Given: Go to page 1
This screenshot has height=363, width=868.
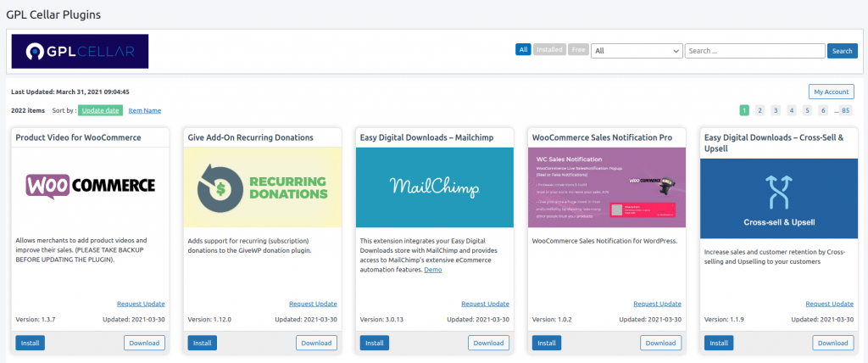Looking at the screenshot, I should [x=744, y=110].
